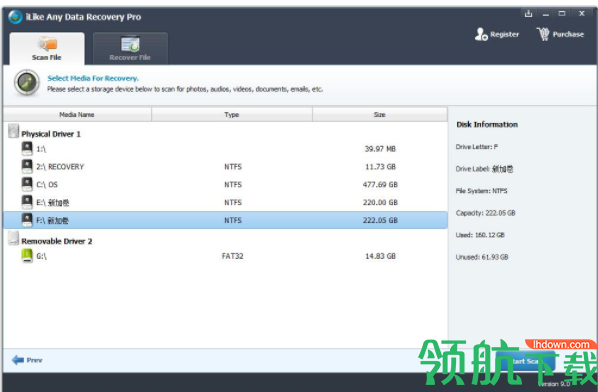Click Select Media For Recovery heading
This screenshot has width=598, height=392.
click(93, 78)
